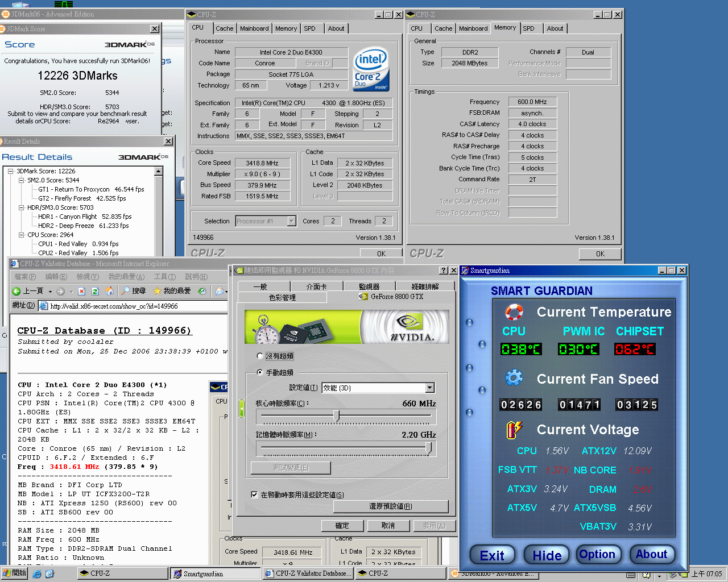The width and height of the screenshot is (728, 582).
Task: Click the GeForce 8800 GTX tab icon
Action: tap(363, 297)
